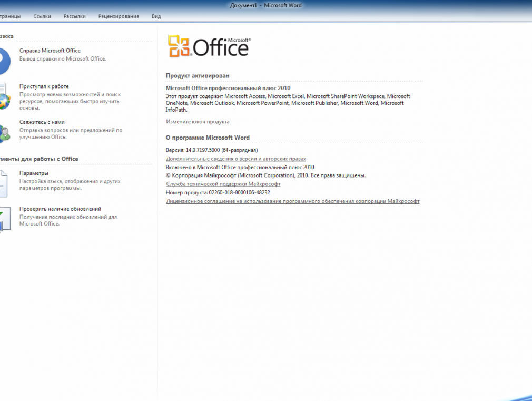Click the О программе Microsoft Word heading
Viewport: 532px width, 401px height.
208,138
